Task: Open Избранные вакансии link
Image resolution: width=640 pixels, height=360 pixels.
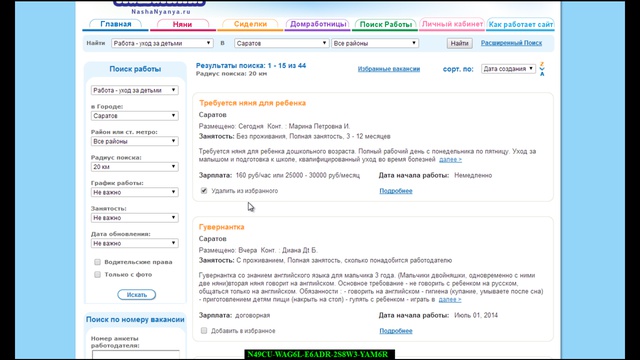Action: point(389,69)
